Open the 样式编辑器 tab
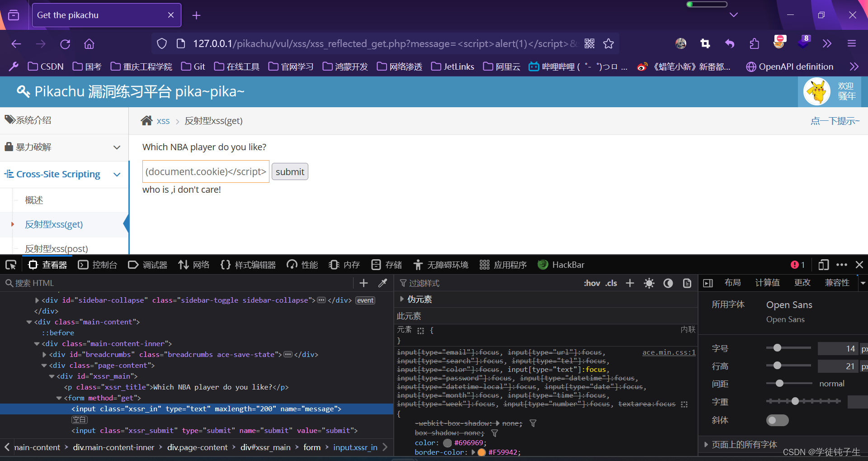Screen dimensions: 868x461 (x=248, y=265)
